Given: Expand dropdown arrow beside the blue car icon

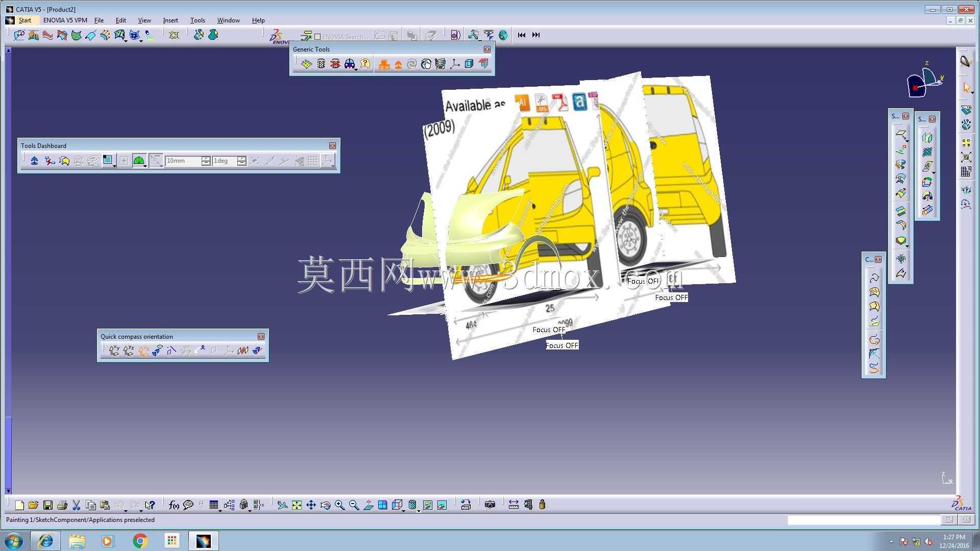Looking at the screenshot, I should tap(356, 69).
